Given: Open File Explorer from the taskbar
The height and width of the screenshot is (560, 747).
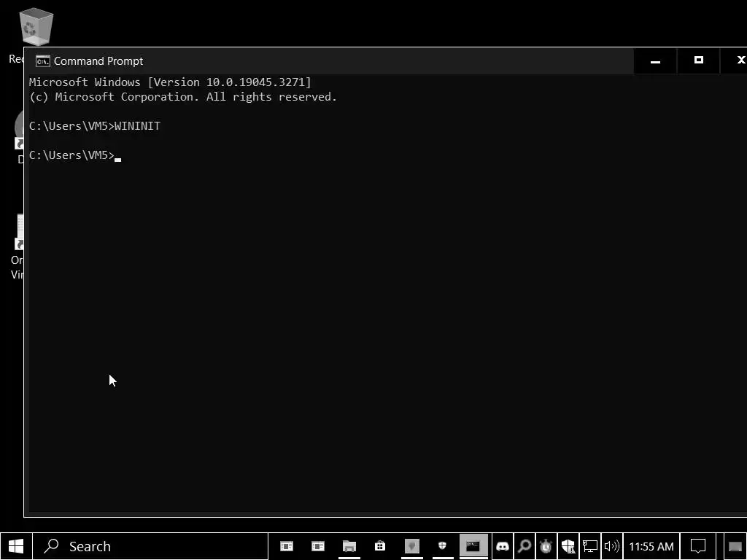Looking at the screenshot, I should click(349, 546).
